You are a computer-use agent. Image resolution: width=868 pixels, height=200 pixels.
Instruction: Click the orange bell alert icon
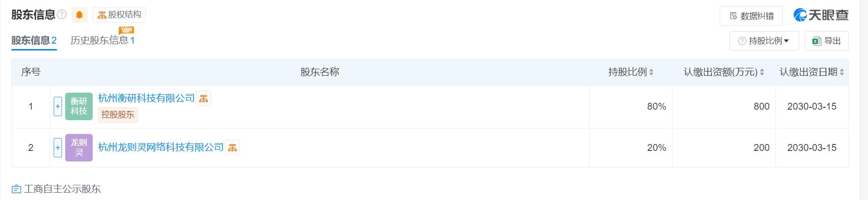[79, 15]
